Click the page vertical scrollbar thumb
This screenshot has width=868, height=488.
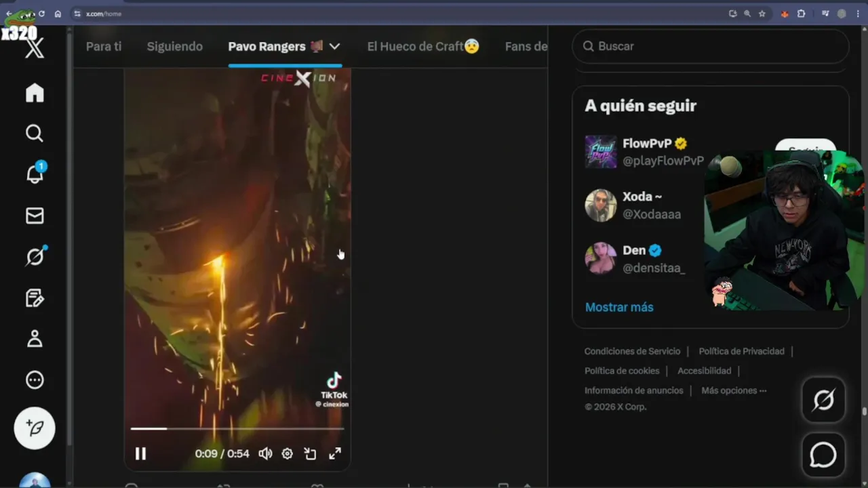pos(865,411)
